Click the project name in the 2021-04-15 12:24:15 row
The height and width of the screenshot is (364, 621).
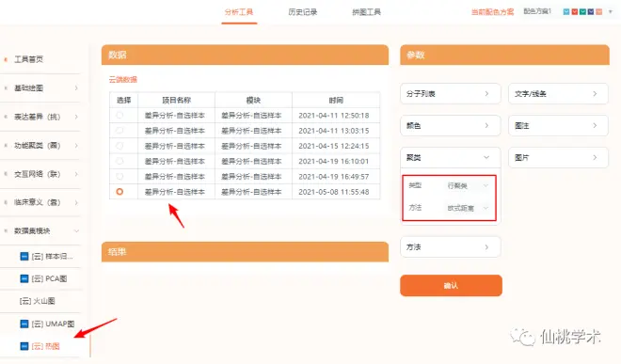pos(175,146)
